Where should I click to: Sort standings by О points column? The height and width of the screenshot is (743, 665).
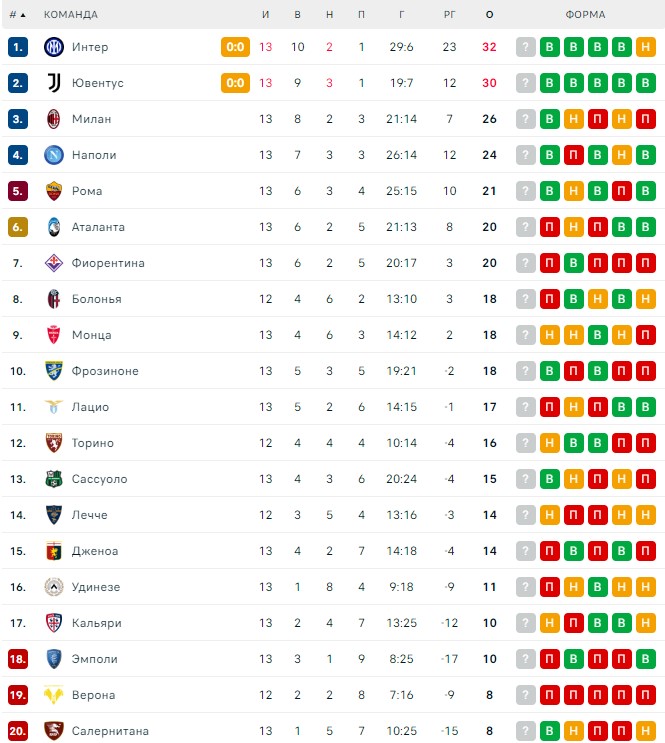[490, 15]
